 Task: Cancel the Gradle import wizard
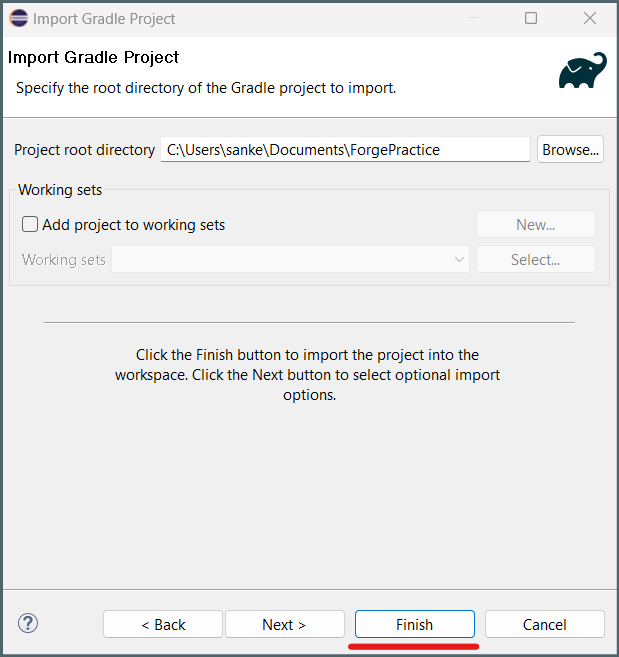544,624
